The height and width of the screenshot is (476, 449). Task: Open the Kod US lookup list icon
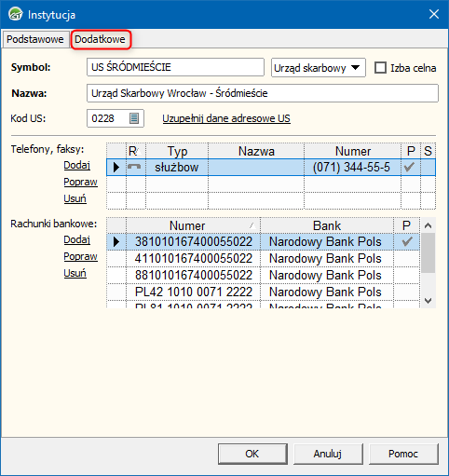coord(134,118)
